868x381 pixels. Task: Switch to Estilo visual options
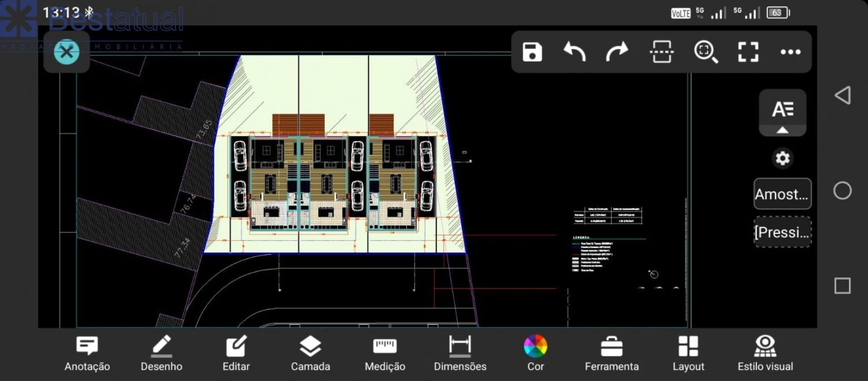click(765, 353)
